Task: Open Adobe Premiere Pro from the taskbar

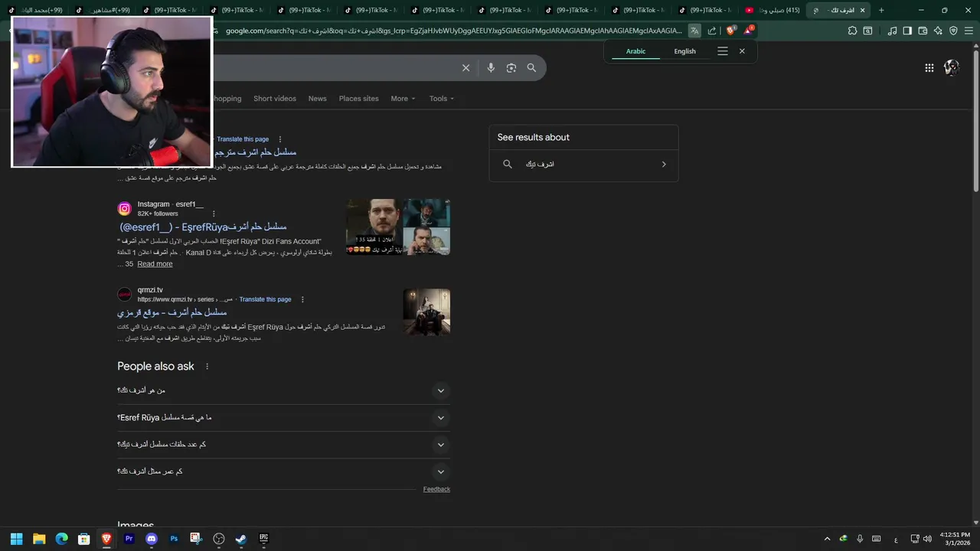Action: point(129,539)
